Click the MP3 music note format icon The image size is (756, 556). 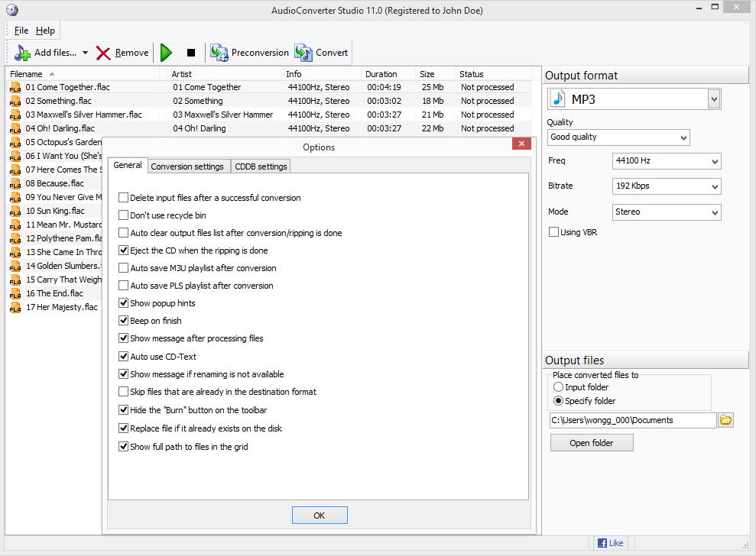coord(556,98)
